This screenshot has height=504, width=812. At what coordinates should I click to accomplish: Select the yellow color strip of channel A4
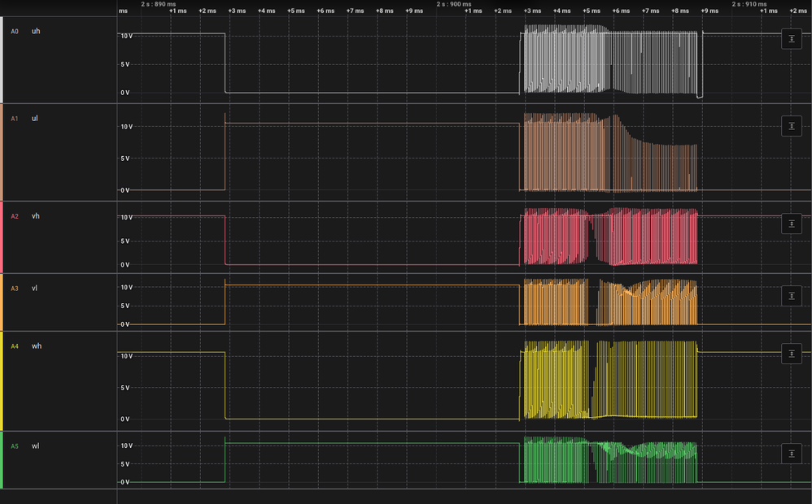[x=2, y=381]
